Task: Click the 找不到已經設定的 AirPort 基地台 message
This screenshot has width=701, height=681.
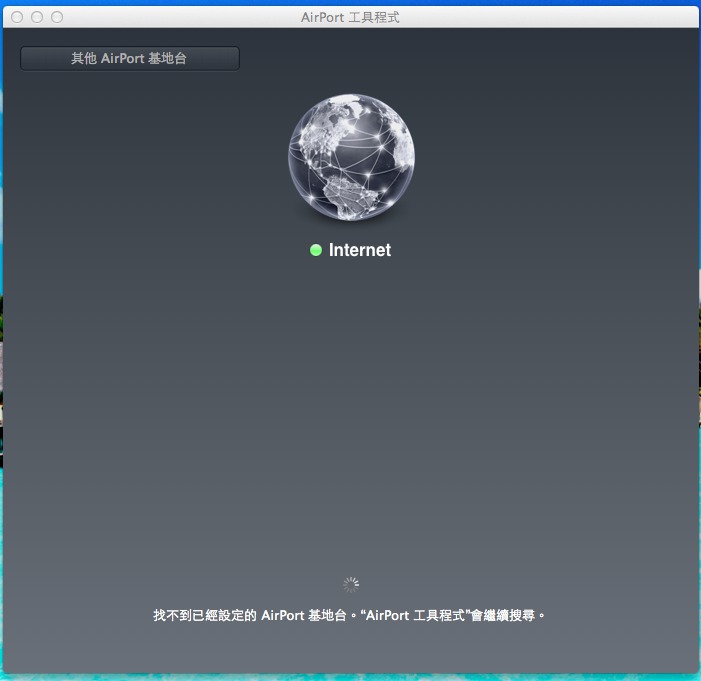Action: [349, 615]
